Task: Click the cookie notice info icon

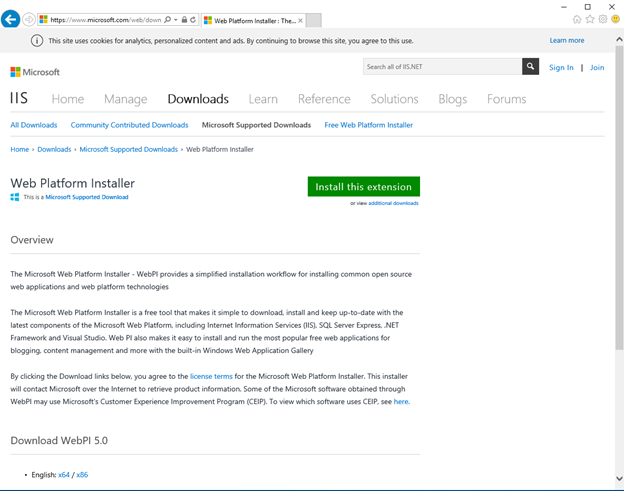Action: [37, 41]
